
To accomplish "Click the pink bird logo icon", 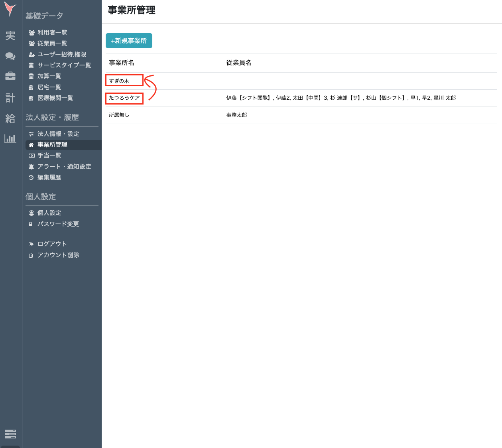I will (10, 10).
